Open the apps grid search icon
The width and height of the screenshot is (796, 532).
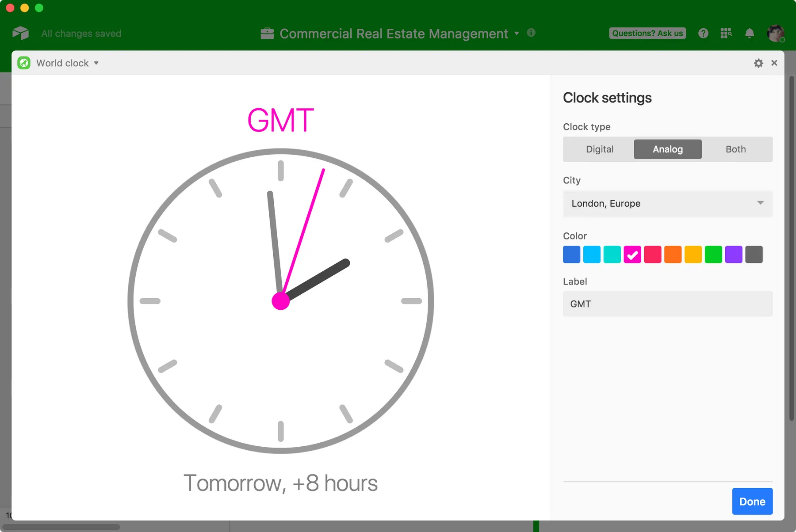click(x=726, y=33)
